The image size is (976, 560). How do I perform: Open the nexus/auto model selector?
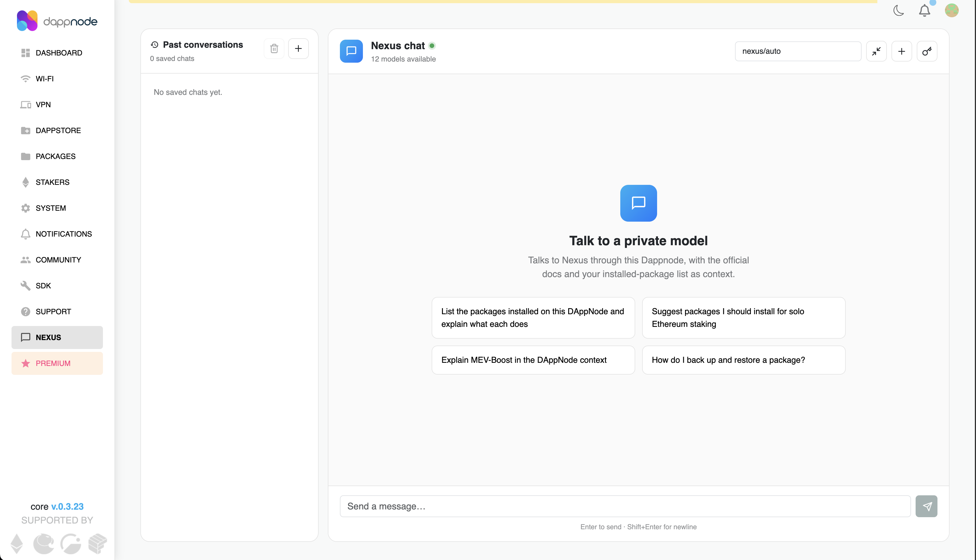pos(798,51)
